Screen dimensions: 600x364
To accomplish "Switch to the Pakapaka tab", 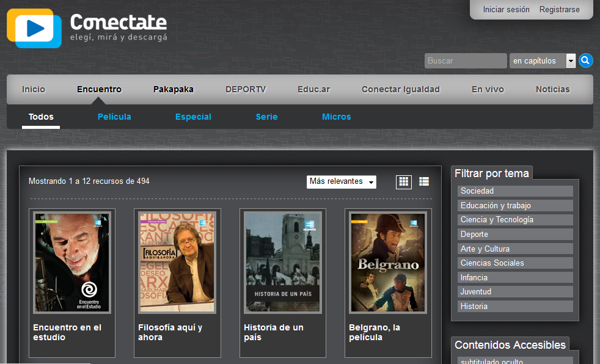I will [173, 89].
